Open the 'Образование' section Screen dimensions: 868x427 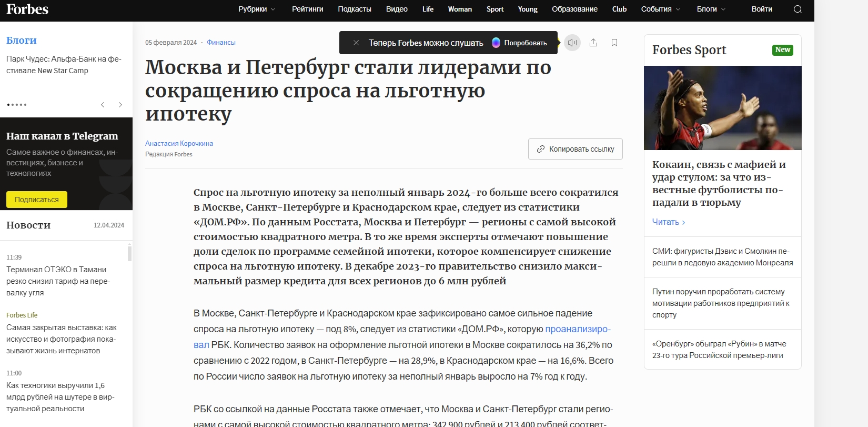(574, 9)
